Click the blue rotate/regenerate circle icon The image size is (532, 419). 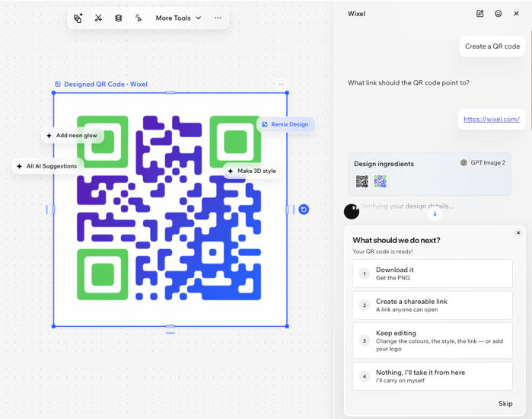(x=304, y=209)
